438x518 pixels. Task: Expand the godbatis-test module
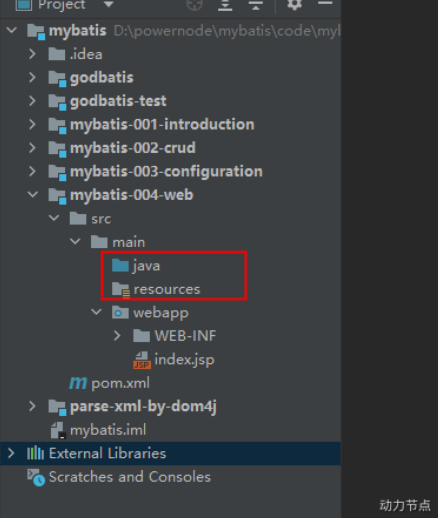pos(32,101)
